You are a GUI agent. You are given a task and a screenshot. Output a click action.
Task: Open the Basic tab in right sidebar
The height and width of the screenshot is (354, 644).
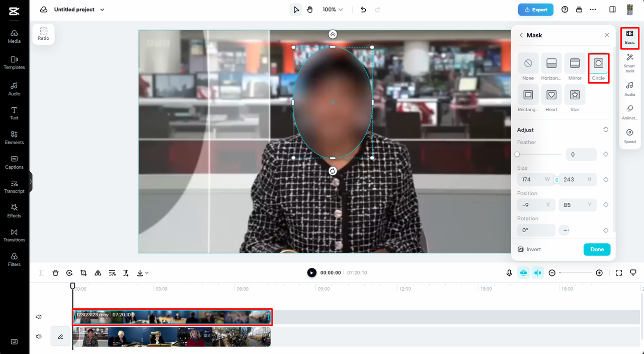pyautogui.click(x=630, y=37)
